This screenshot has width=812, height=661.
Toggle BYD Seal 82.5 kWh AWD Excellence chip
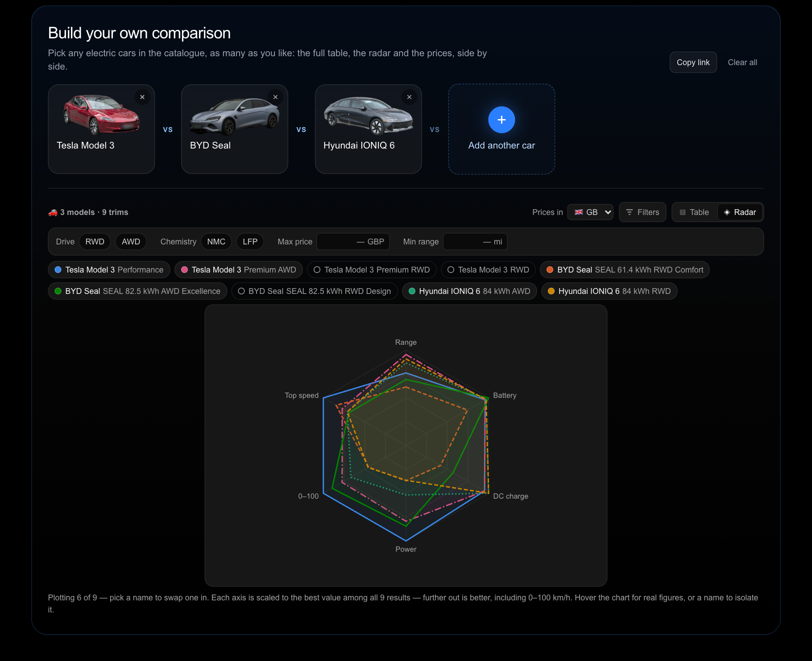click(x=137, y=291)
